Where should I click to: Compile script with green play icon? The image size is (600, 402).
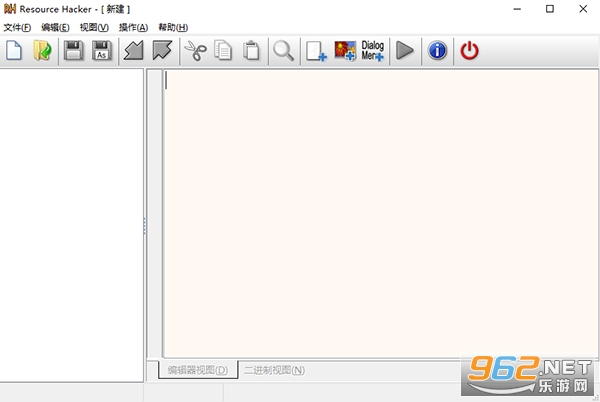(x=405, y=50)
